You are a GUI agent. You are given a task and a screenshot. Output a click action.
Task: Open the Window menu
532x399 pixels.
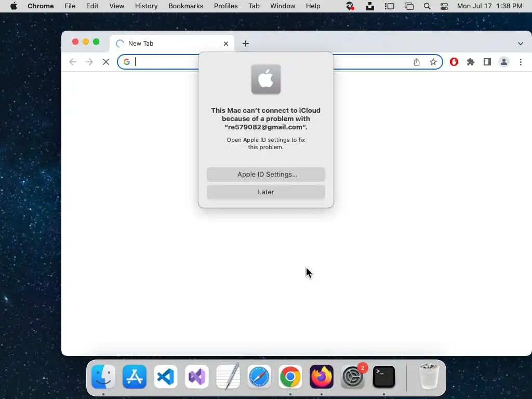pos(283,6)
